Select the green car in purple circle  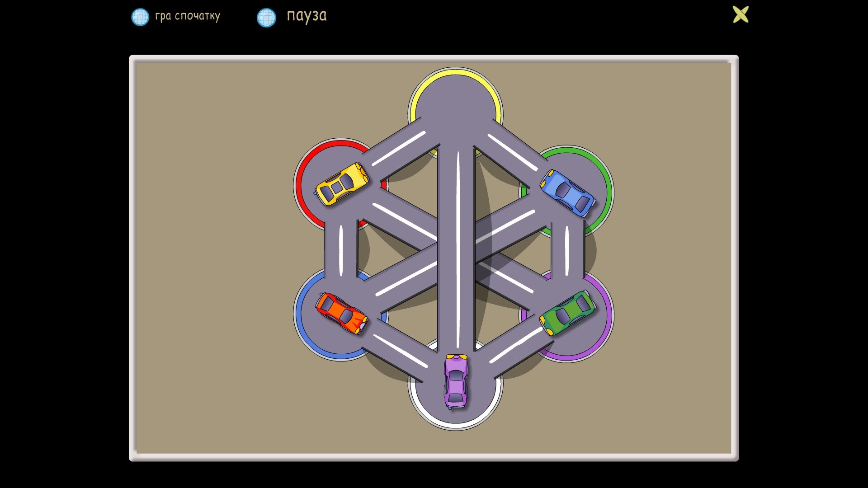click(568, 313)
